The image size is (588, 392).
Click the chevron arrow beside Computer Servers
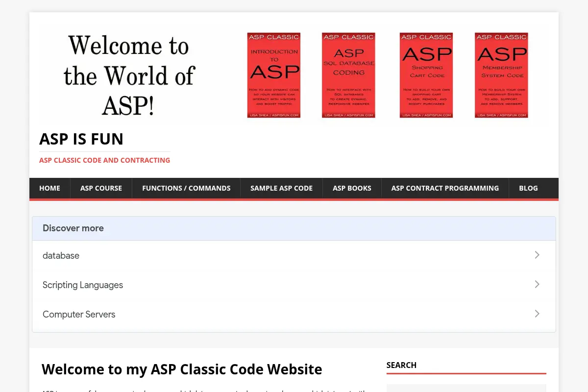tap(537, 314)
